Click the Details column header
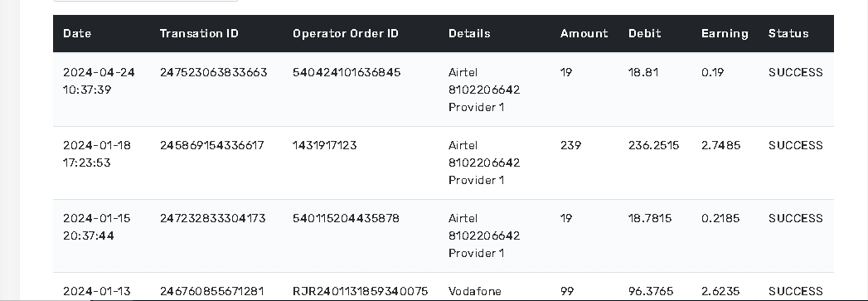868x301 pixels. 469,33
